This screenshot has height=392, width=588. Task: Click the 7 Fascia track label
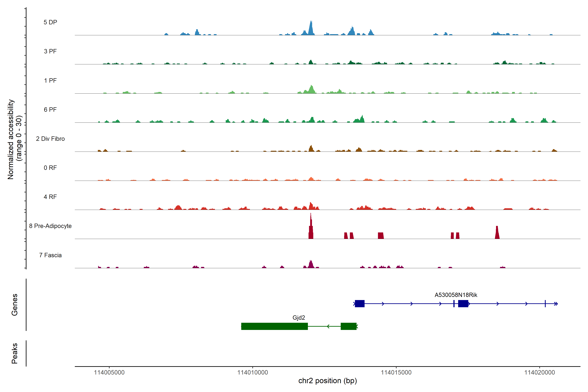[x=50, y=255]
